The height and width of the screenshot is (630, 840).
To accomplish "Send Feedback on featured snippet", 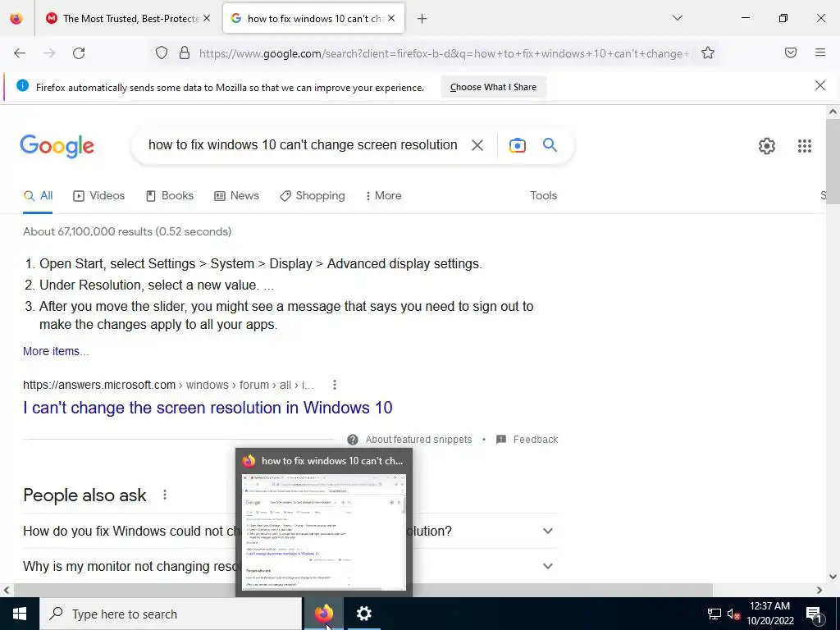I will click(x=527, y=440).
